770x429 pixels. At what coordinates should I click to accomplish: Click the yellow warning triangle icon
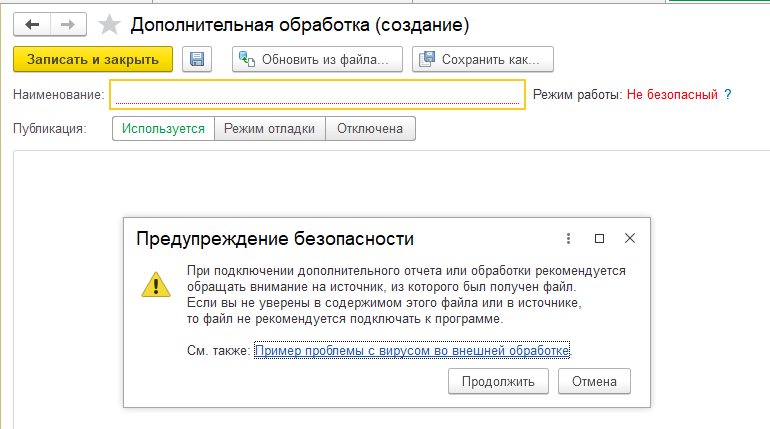pyautogui.click(x=155, y=286)
